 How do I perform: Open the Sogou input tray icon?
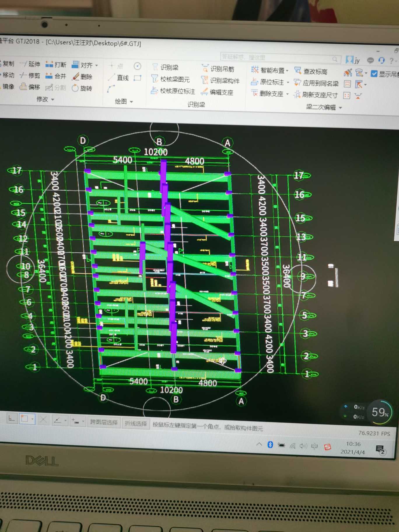coord(328,447)
